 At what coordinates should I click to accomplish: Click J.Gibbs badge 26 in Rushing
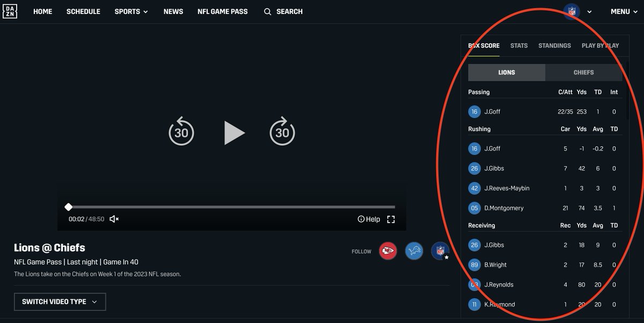point(474,168)
